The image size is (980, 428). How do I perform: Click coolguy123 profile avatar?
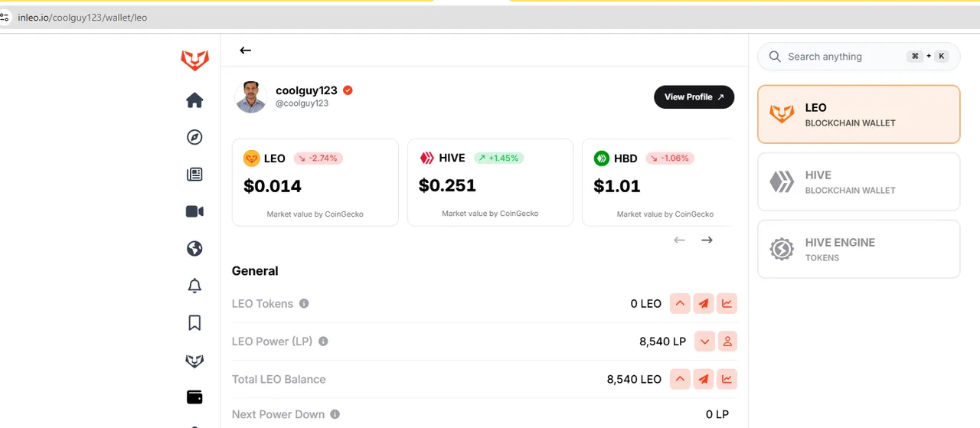coord(251,97)
